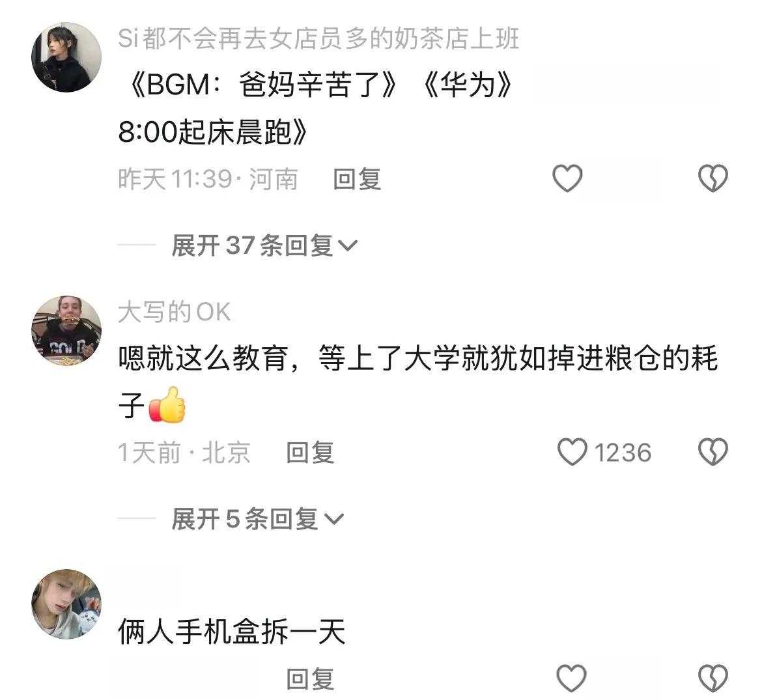Open username Si都不会再去女店员多的奶茶店上班
Viewport: 762px width, 700px height.
(318, 38)
